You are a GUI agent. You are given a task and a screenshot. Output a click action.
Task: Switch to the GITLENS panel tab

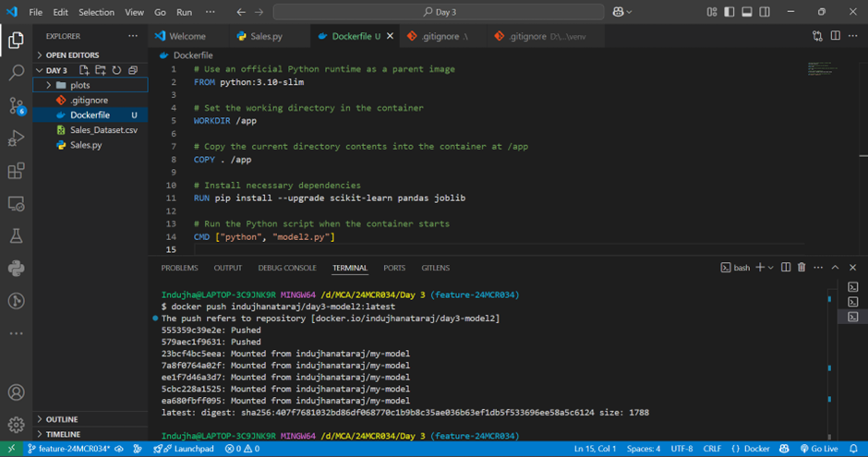click(436, 268)
